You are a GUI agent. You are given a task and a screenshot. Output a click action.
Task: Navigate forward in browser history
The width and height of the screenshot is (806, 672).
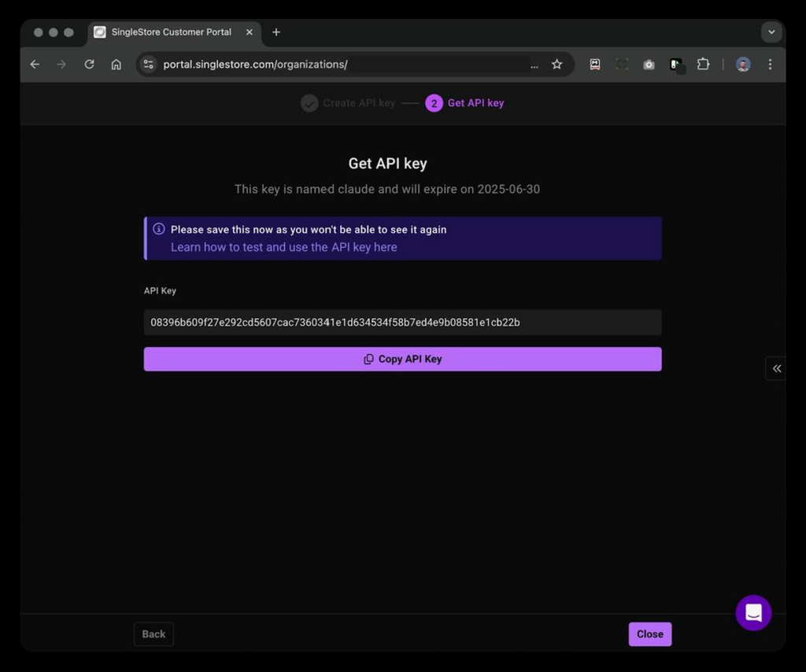[61, 65]
